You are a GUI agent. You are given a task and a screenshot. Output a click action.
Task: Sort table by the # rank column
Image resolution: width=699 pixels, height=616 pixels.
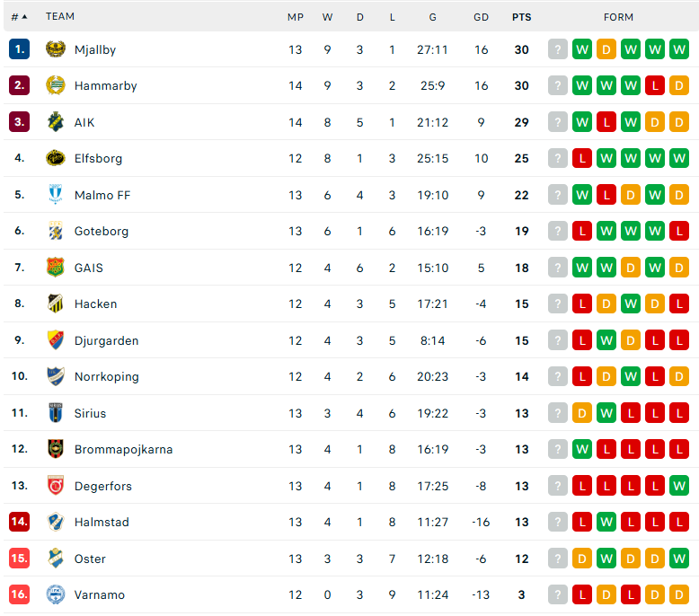coord(19,17)
